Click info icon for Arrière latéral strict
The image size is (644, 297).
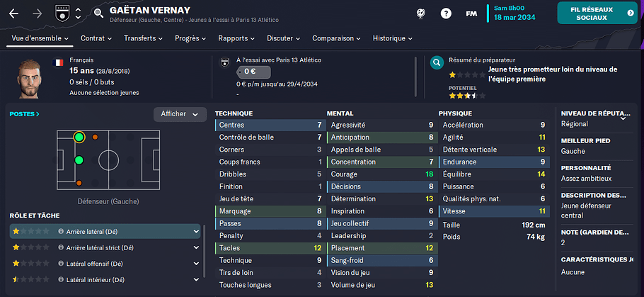coord(61,247)
